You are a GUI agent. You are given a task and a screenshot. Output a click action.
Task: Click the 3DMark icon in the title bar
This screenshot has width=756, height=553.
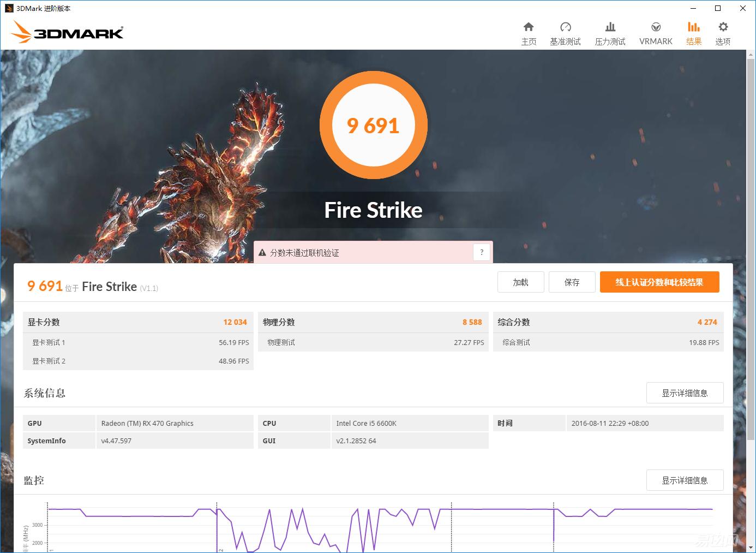[x=8, y=8]
